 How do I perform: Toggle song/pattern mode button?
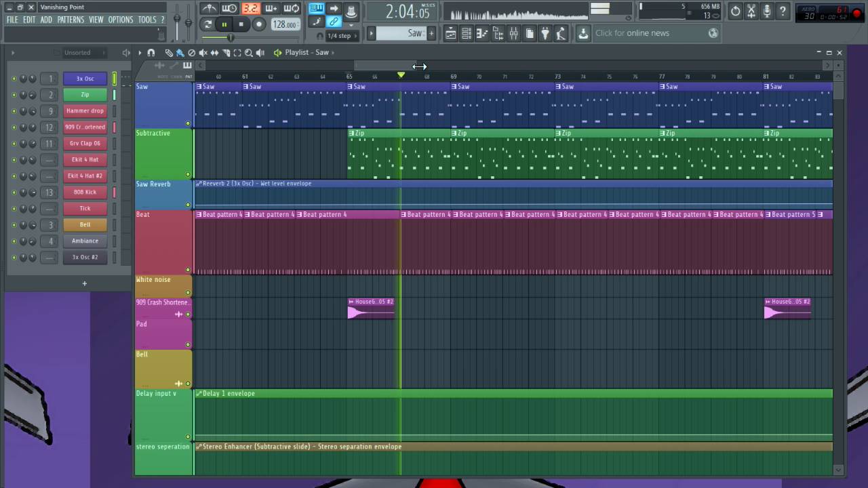(208, 24)
